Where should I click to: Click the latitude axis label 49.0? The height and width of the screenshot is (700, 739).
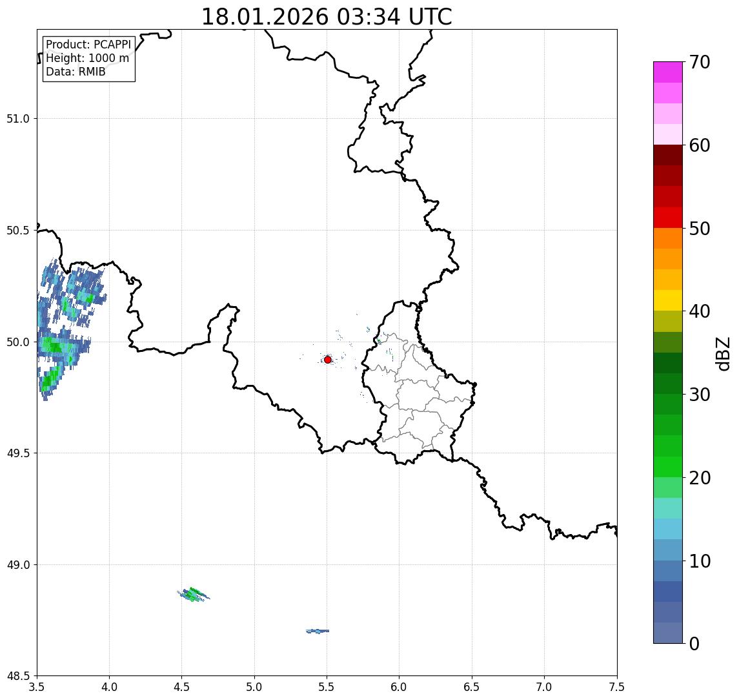18,564
